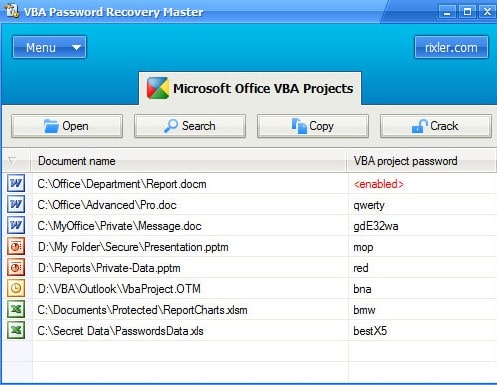Screen dimensions: 497x385
Task: Click the Search button
Action: [x=190, y=126]
